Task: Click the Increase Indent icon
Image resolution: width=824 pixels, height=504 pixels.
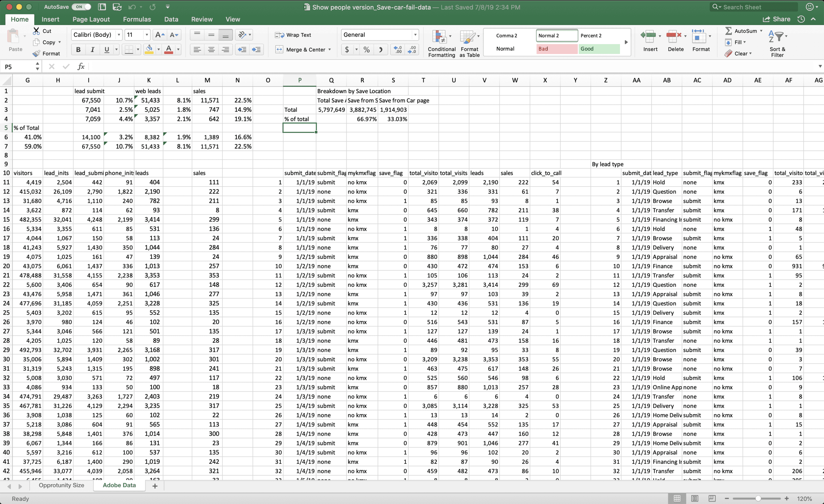Action: click(x=256, y=49)
